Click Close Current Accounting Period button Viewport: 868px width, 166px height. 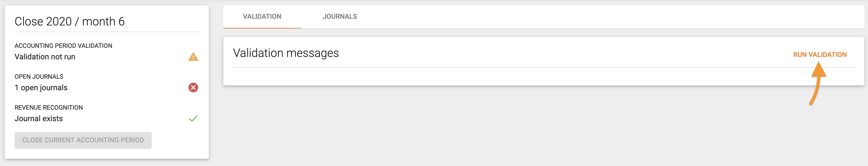[x=83, y=141]
